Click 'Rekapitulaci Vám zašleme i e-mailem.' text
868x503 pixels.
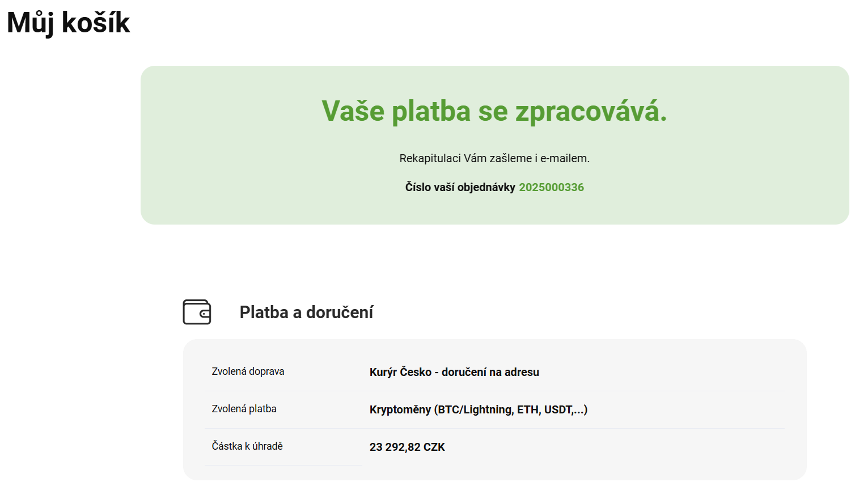[494, 158]
